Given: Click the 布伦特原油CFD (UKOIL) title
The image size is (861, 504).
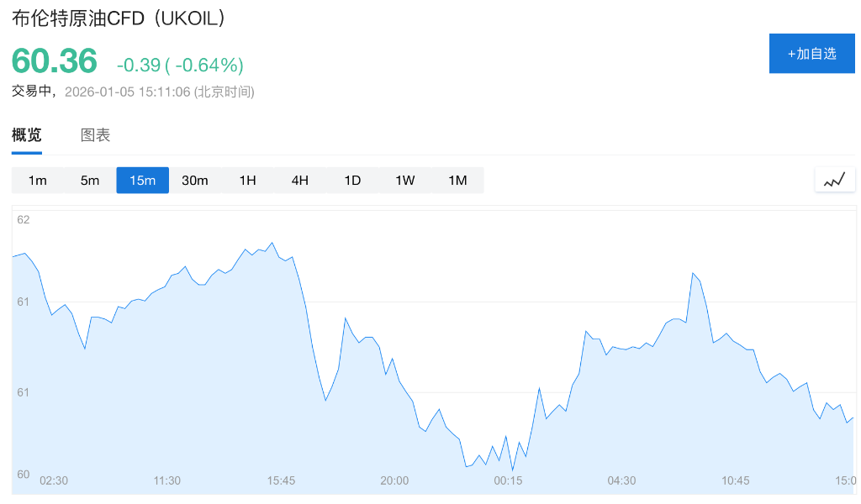Looking at the screenshot, I should click(x=119, y=18).
